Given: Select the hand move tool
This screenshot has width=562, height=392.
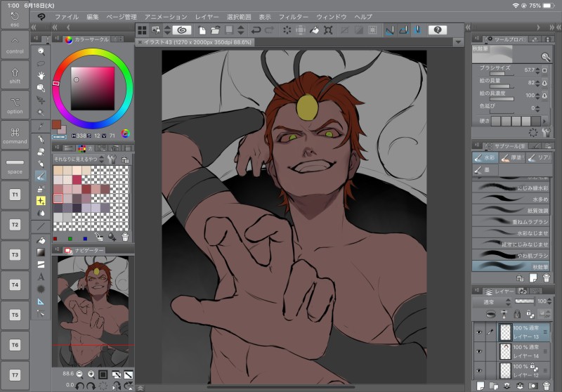Looking at the screenshot, I should coord(41,76).
